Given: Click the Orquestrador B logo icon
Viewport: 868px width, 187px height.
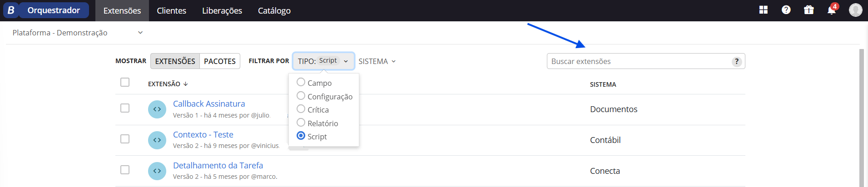Looking at the screenshot, I should [x=11, y=10].
